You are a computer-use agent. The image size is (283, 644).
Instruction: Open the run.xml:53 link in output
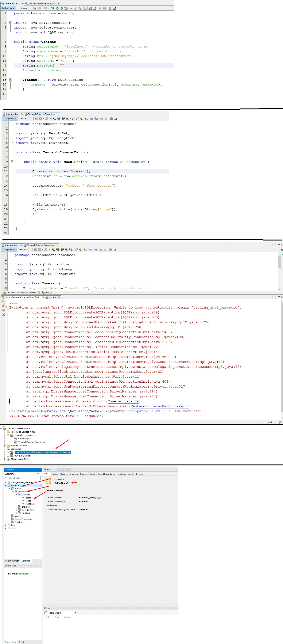[x=89, y=411]
